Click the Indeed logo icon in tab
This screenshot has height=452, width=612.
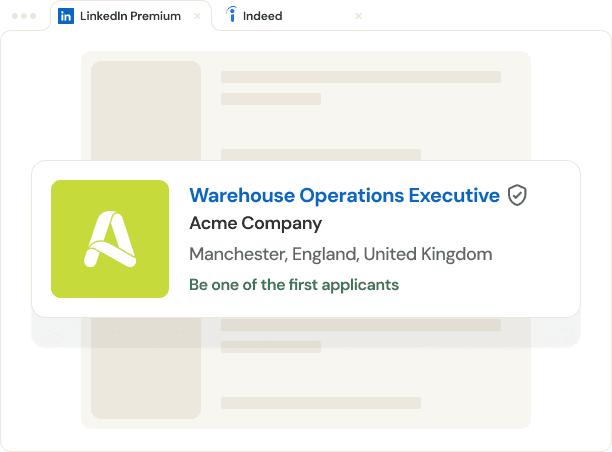coord(232,16)
